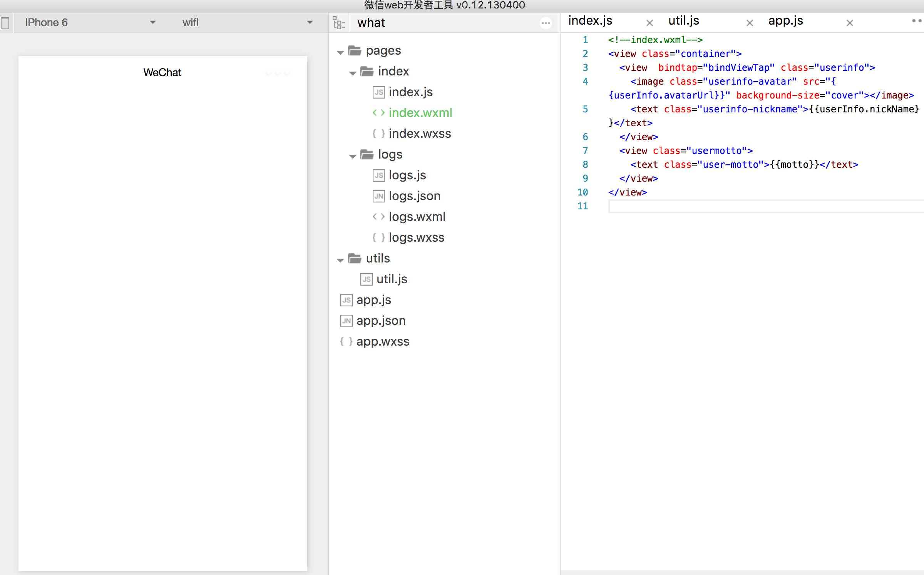Click the JS icon of index.js file
This screenshot has width=924, height=575.
click(378, 92)
